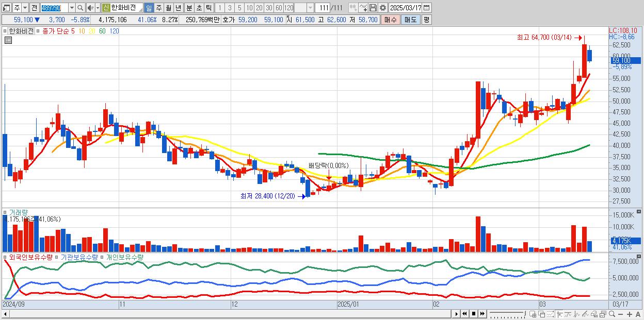Click the 평 button

pyautogui.click(x=426, y=20)
